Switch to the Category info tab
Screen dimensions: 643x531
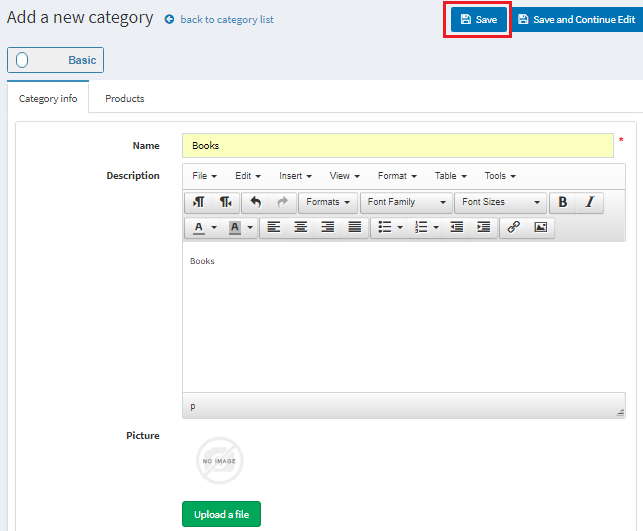(x=48, y=98)
